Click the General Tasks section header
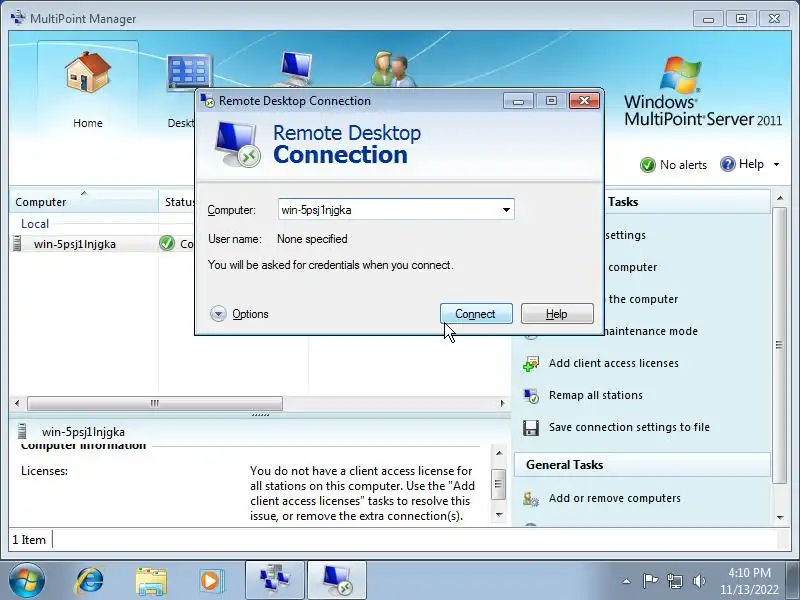800x600 pixels. [642, 465]
